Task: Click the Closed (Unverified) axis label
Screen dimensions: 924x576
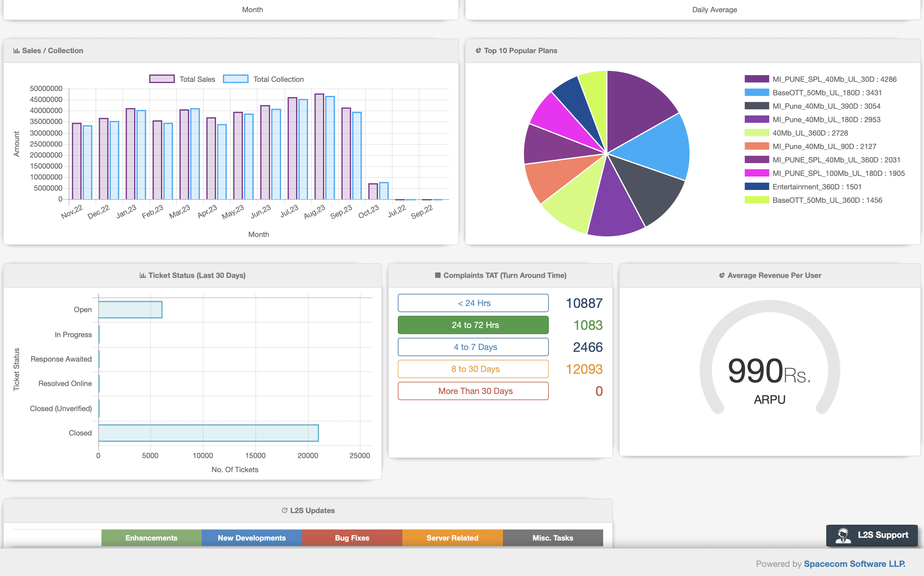Action: point(61,408)
